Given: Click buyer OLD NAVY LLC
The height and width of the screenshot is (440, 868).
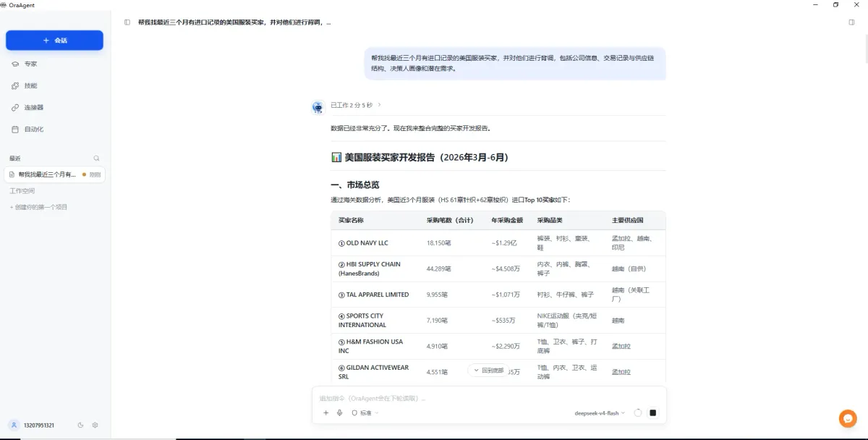Looking at the screenshot, I should [363, 243].
